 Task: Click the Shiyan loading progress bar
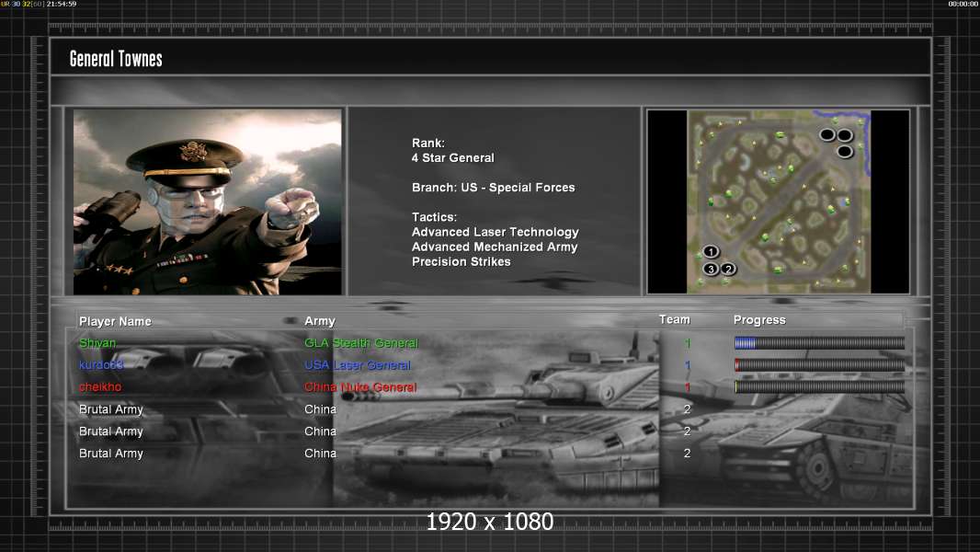click(819, 342)
